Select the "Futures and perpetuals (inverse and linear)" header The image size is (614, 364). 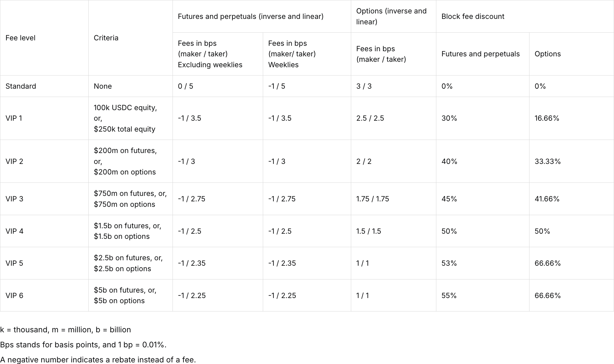click(x=250, y=16)
